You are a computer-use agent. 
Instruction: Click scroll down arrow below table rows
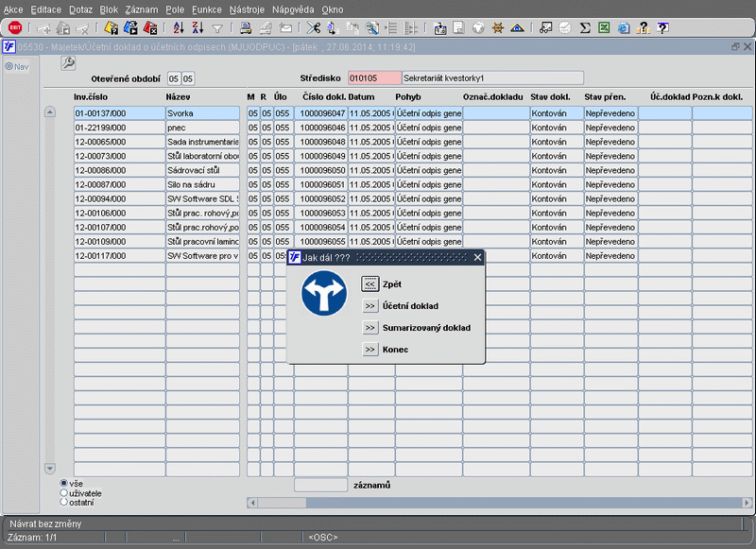click(51, 469)
